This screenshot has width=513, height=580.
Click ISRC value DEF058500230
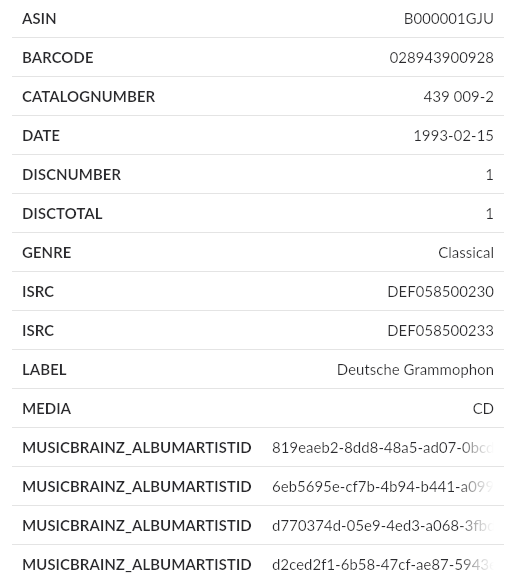pos(441,291)
